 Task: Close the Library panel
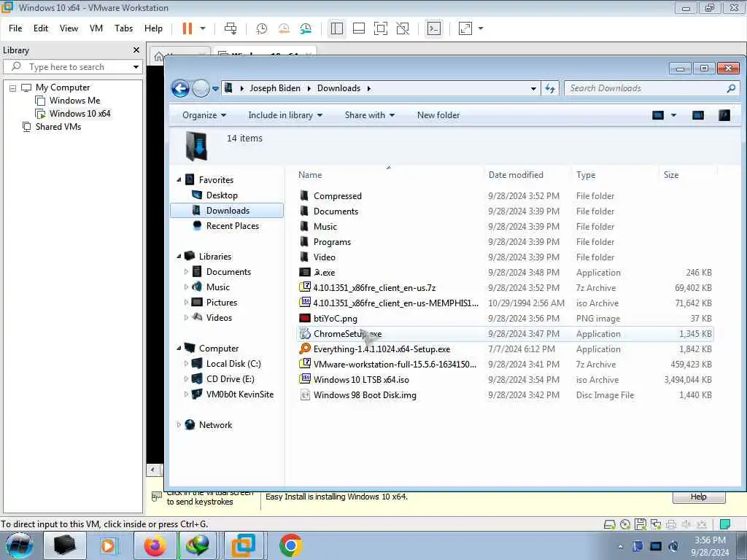pos(136,50)
